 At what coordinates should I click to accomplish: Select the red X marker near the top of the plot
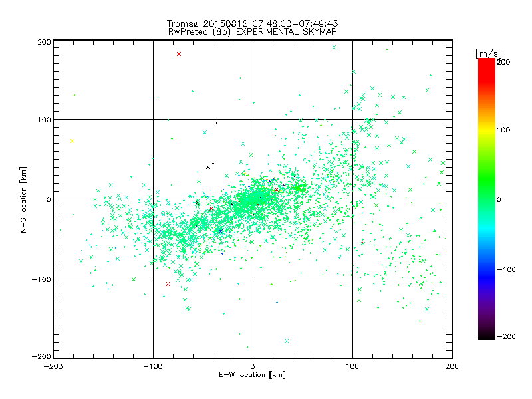[x=179, y=54]
